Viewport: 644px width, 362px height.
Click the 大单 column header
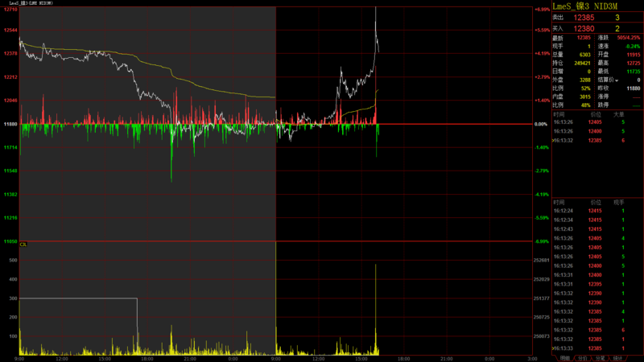pyautogui.click(x=618, y=115)
